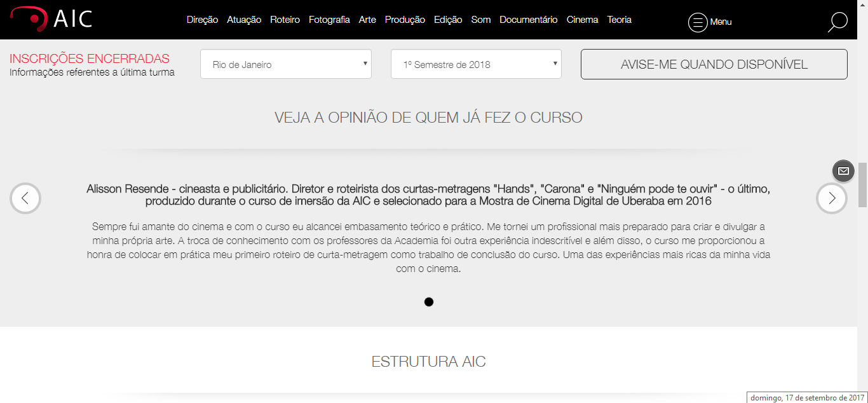Open the Rio de Janeiro city dropdown
Image resolution: width=868 pixels, height=403 pixels.
click(285, 64)
